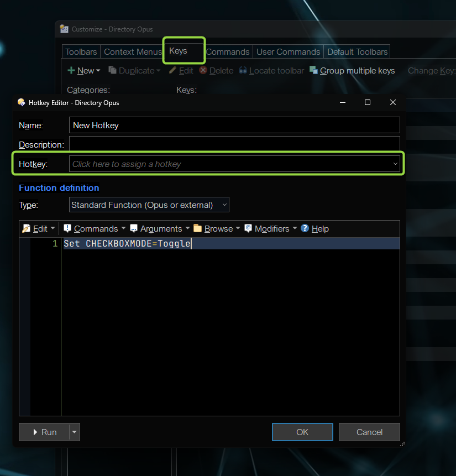The width and height of the screenshot is (456, 476).
Task: Click Group multiple keys label
Action: coord(357,70)
